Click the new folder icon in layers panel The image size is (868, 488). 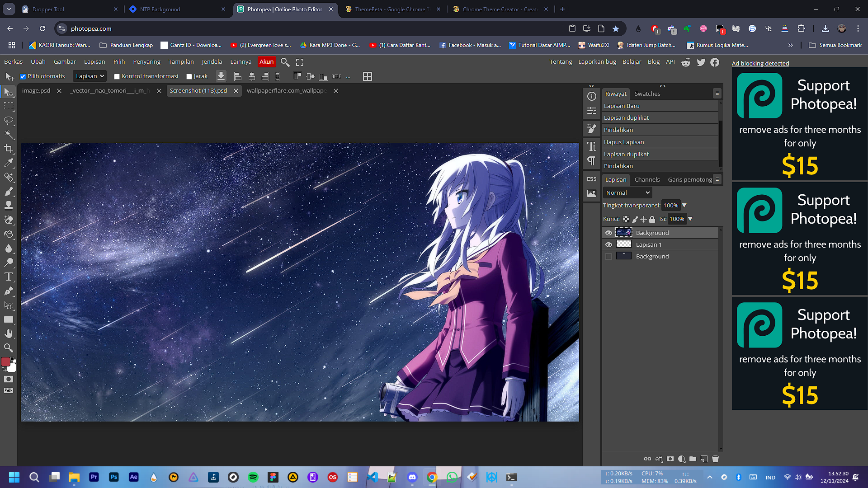tap(693, 459)
